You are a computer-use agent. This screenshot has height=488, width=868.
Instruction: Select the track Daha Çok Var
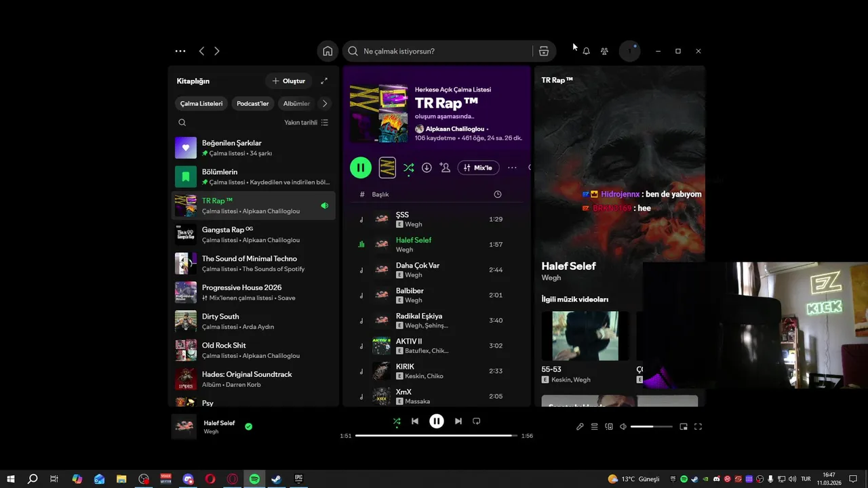437,270
